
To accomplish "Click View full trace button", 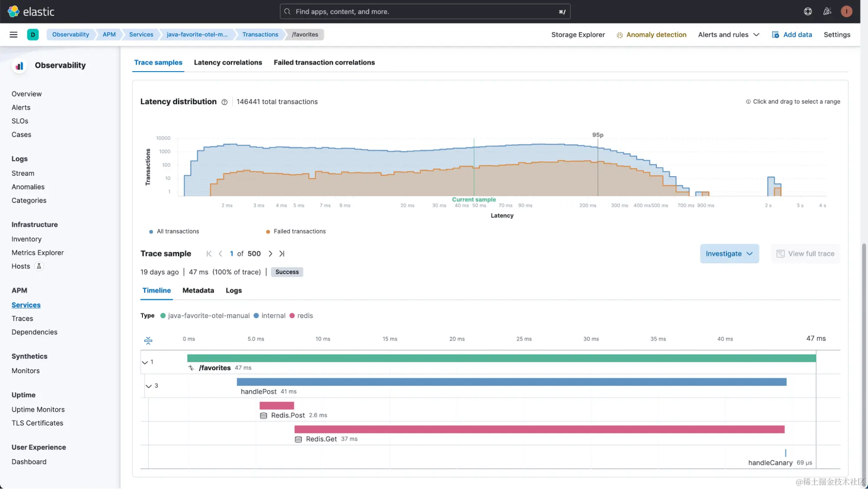I will (805, 254).
